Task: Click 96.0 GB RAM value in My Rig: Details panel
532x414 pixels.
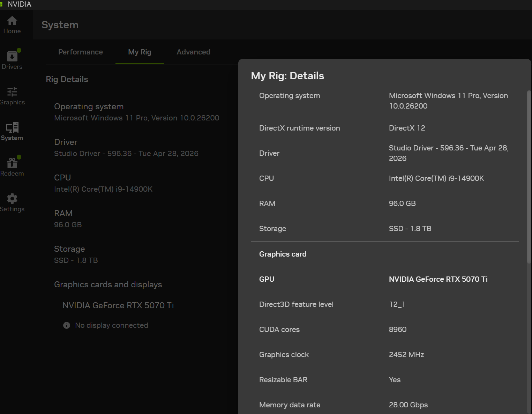Action: click(x=402, y=204)
